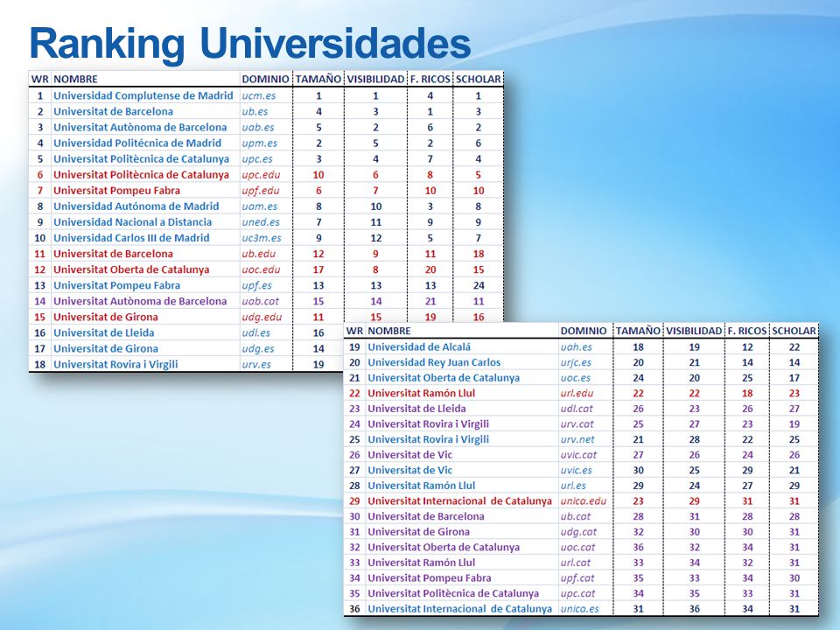This screenshot has width=840, height=630.
Task: Click the red domain 'url.edu'
Action: tap(577, 393)
